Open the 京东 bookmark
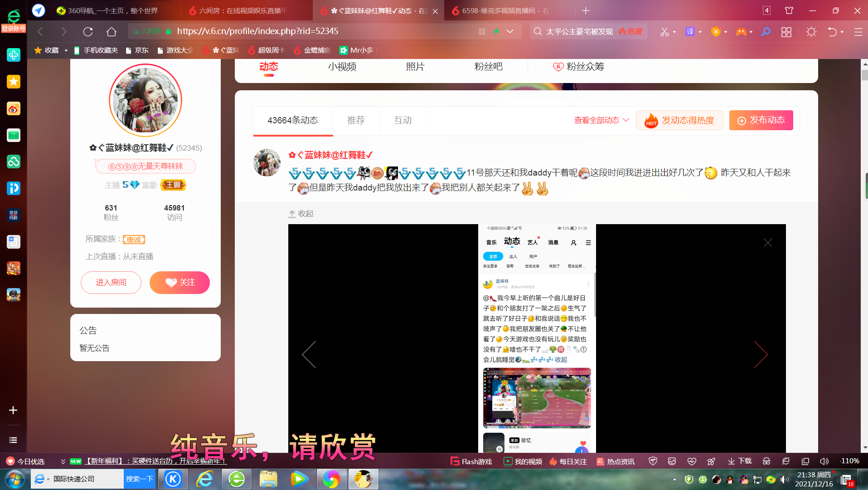868x490 pixels. click(137, 50)
